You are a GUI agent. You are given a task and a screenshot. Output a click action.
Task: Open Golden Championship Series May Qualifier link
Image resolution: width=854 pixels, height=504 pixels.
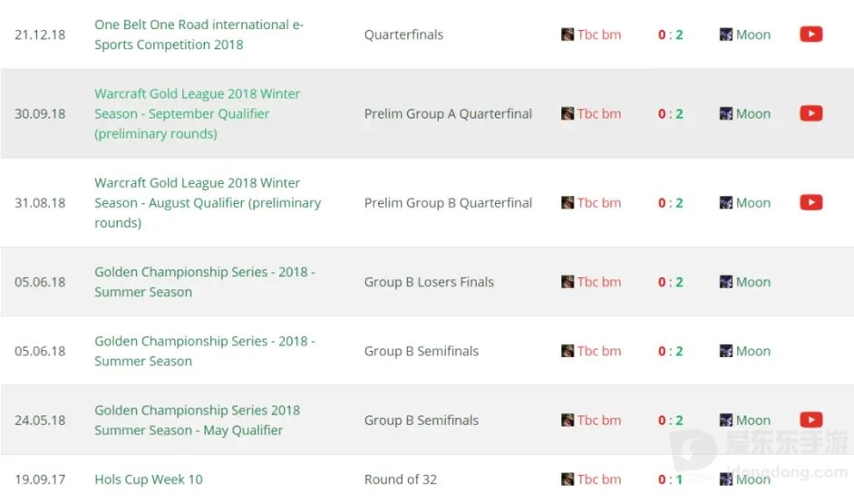click(197, 420)
